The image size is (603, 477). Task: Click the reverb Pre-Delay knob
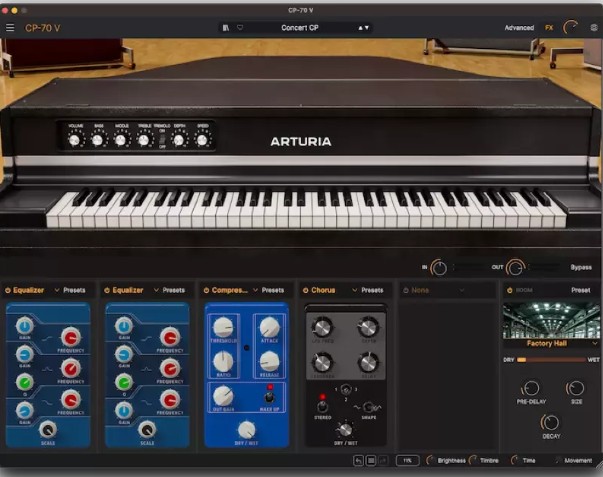[531, 389]
